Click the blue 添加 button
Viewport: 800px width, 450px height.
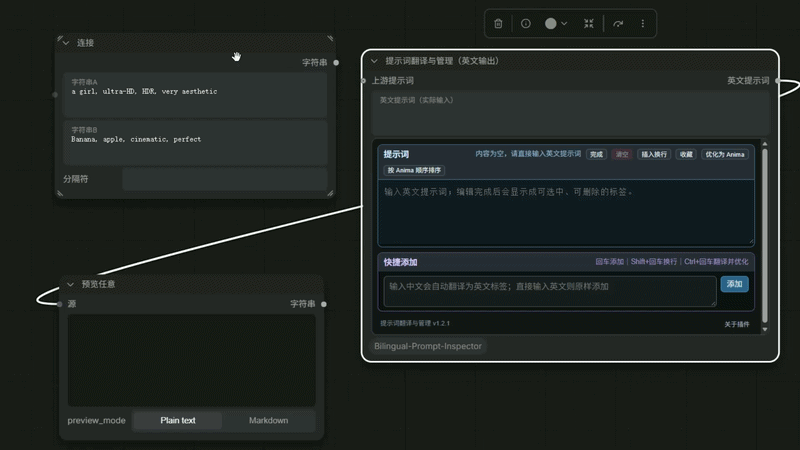coord(734,284)
